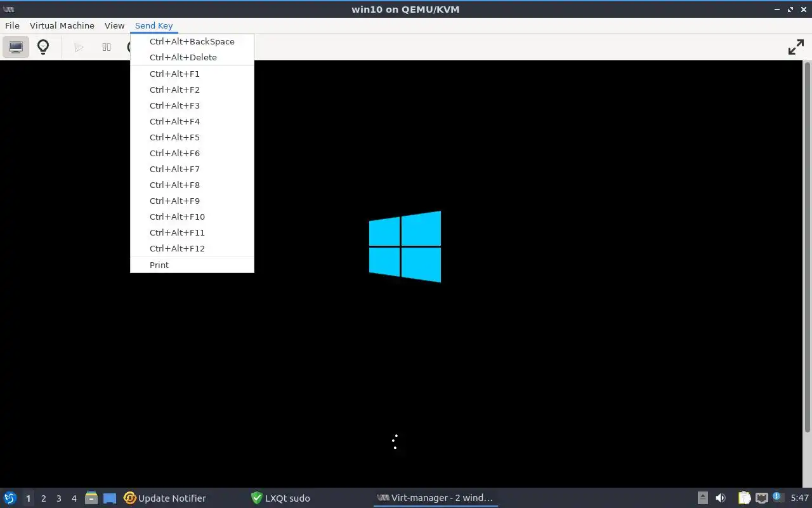
Task: Send Ctrl+Alt+F2 key combination
Action: pos(192,90)
